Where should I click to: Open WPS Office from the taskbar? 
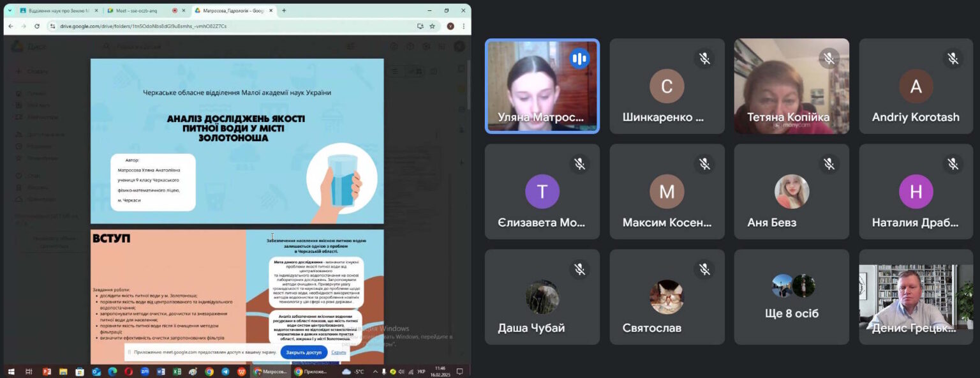pyautogui.click(x=242, y=372)
